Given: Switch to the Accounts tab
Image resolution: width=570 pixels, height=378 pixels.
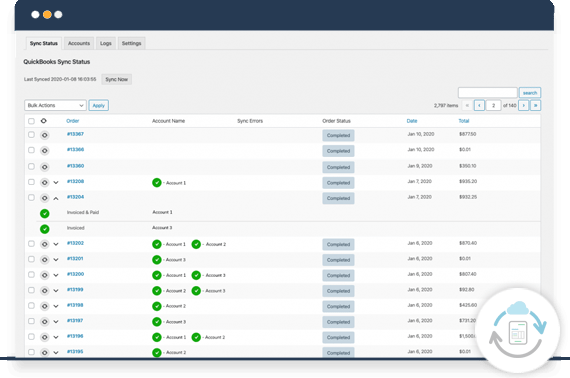Looking at the screenshot, I should tap(79, 43).
